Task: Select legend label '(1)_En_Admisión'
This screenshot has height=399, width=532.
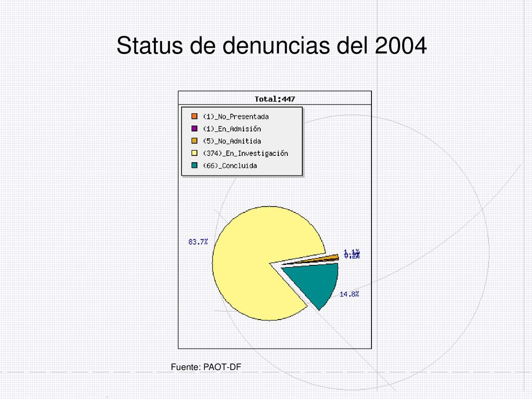Action: pos(232,129)
